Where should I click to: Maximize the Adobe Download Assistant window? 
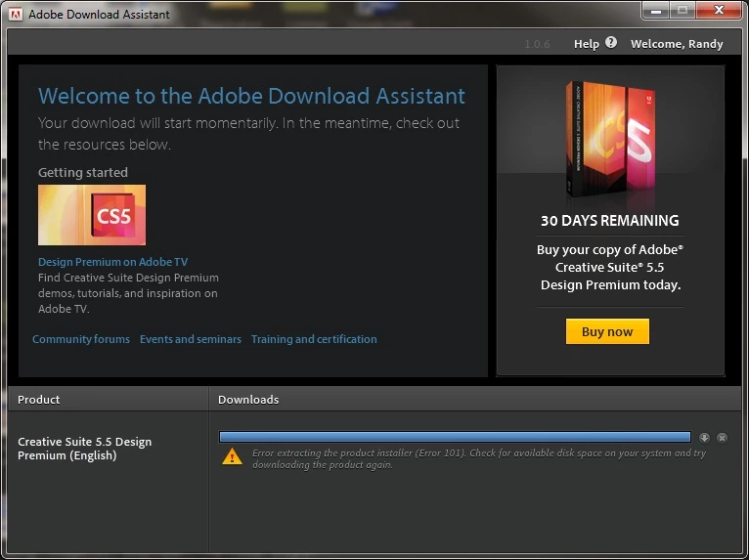683,11
